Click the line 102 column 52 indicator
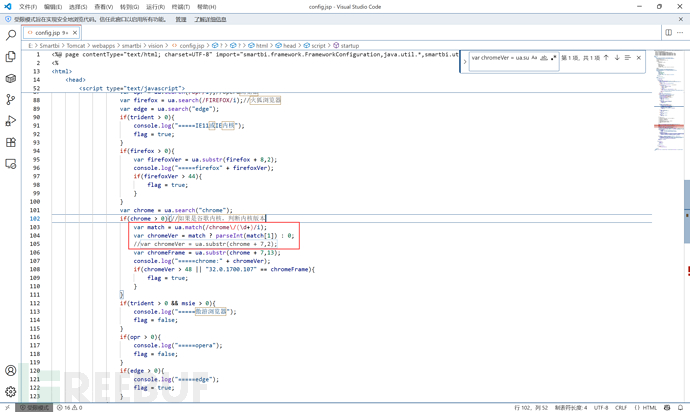This screenshot has width=690, height=412. pyautogui.click(x=531, y=408)
